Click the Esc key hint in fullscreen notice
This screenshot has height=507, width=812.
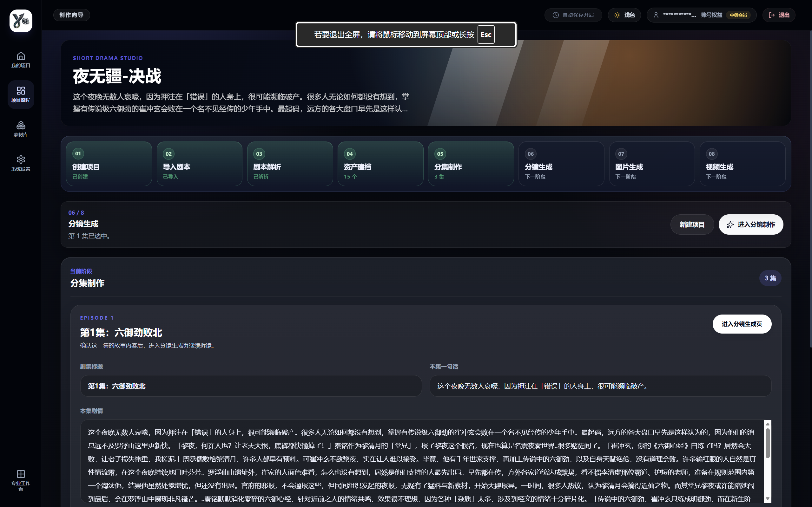486,35
